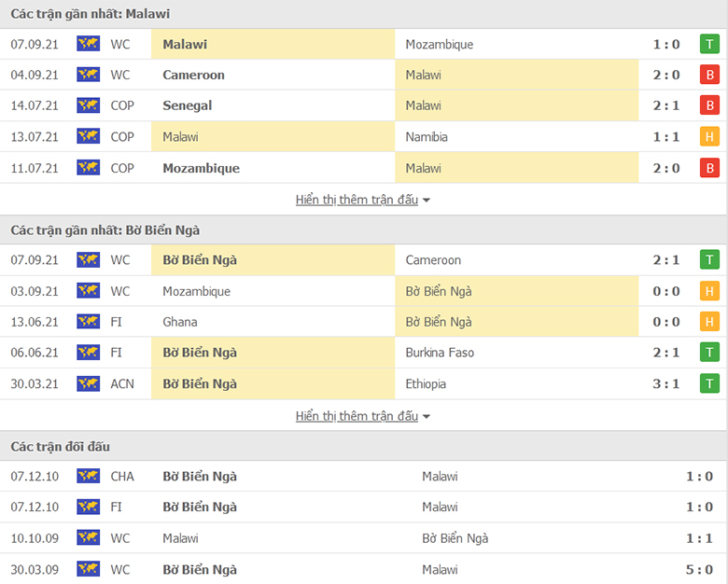The height and width of the screenshot is (584, 728).
Task: Open Senegal team link in 14.07.21 row
Action: [187, 105]
